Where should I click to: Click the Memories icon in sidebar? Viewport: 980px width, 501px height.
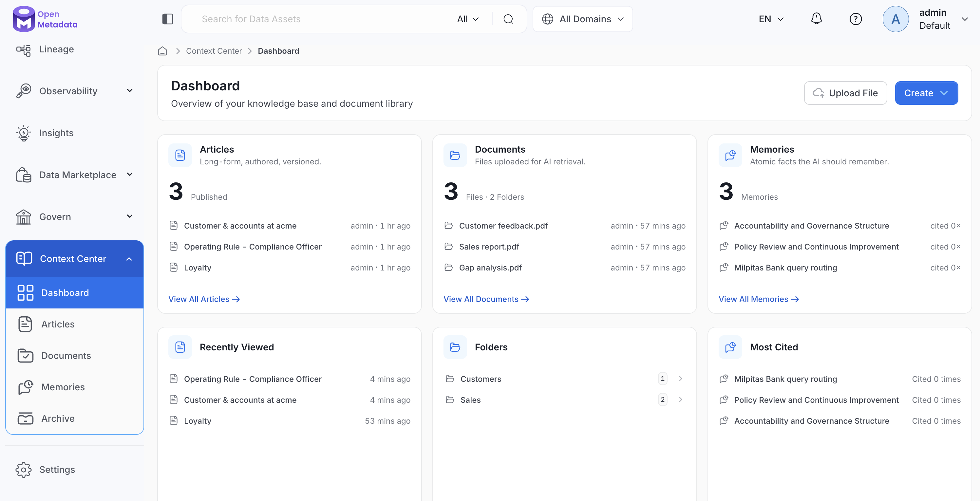26,387
